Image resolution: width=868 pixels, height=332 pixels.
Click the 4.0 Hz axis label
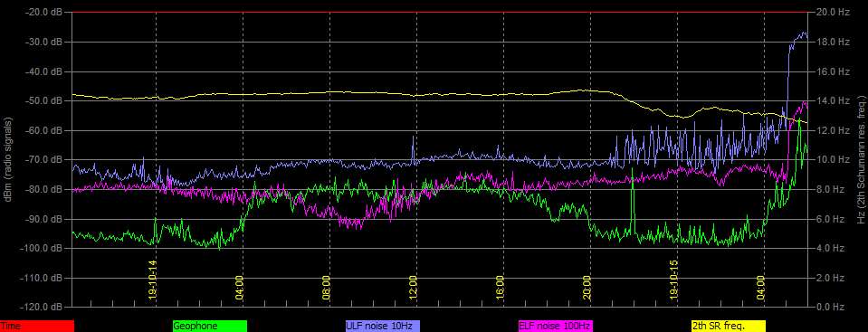tap(830, 249)
